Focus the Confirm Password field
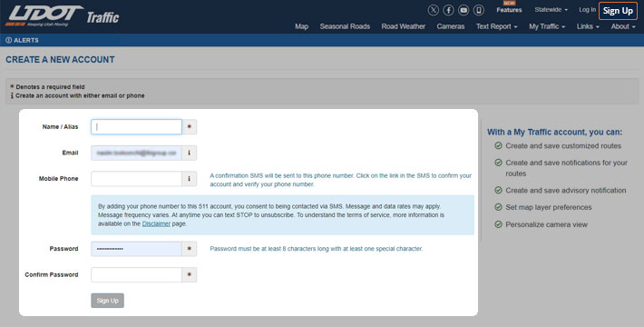Image resolution: width=644 pixels, height=327 pixels. [136, 274]
